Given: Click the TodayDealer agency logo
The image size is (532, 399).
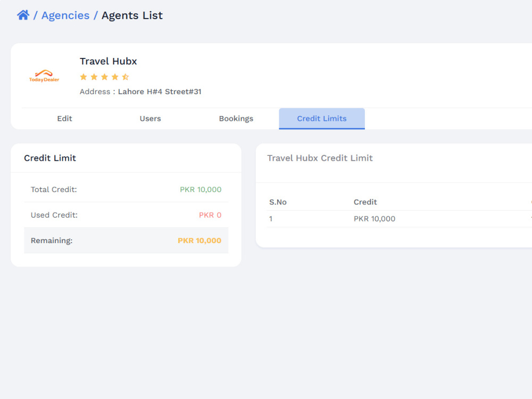Looking at the screenshot, I should click(x=44, y=76).
